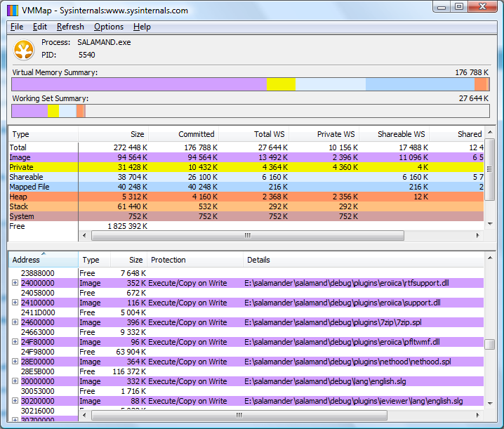Click the summary table horizontal scrollbar thumb
504x429 pixels.
pyautogui.click(x=248, y=235)
